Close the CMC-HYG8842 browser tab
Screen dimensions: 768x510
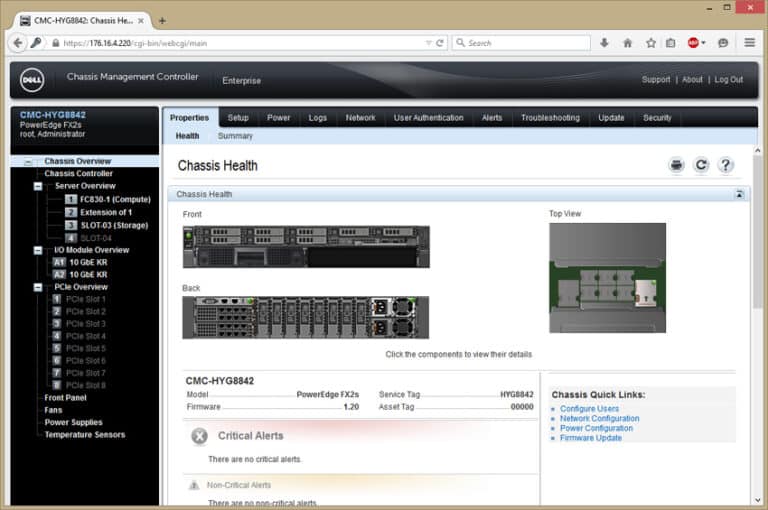coord(141,21)
